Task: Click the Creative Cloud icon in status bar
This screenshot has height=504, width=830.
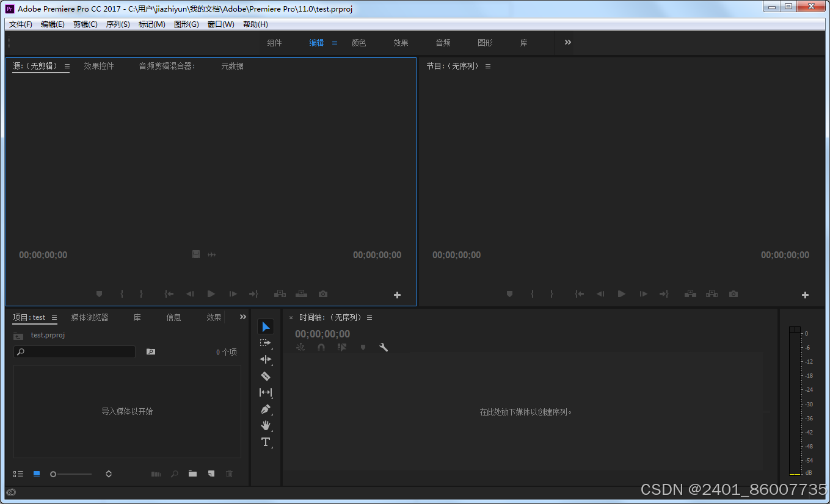Action: (11, 492)
